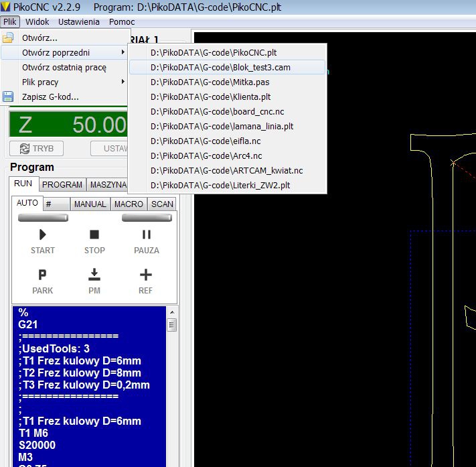Image resolution: width=476 pixels, height=467 pixels.
Task: Select ';T2 Frez kulowy D=8mm' line
Action: tap(90, 373)
